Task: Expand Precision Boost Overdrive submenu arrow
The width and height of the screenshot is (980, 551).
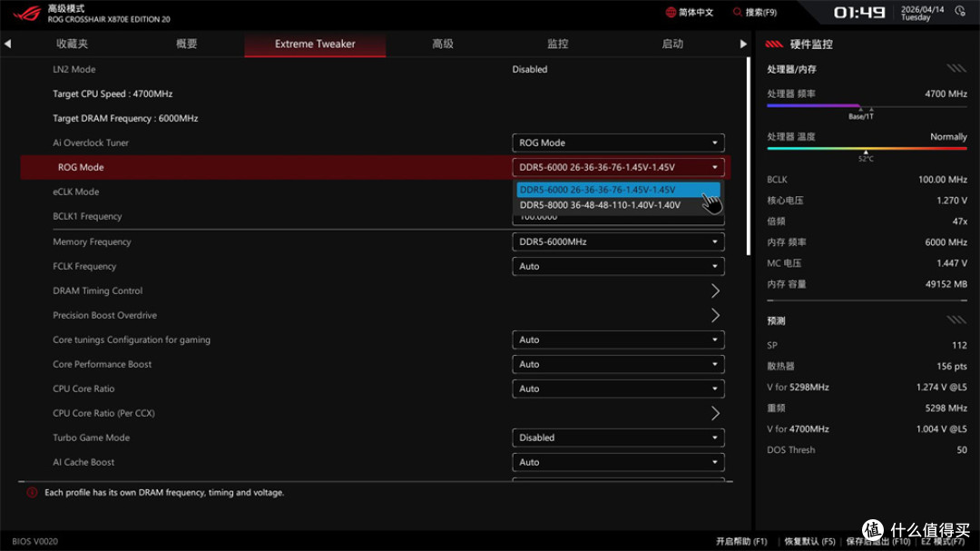Action: tap(715, 315)
